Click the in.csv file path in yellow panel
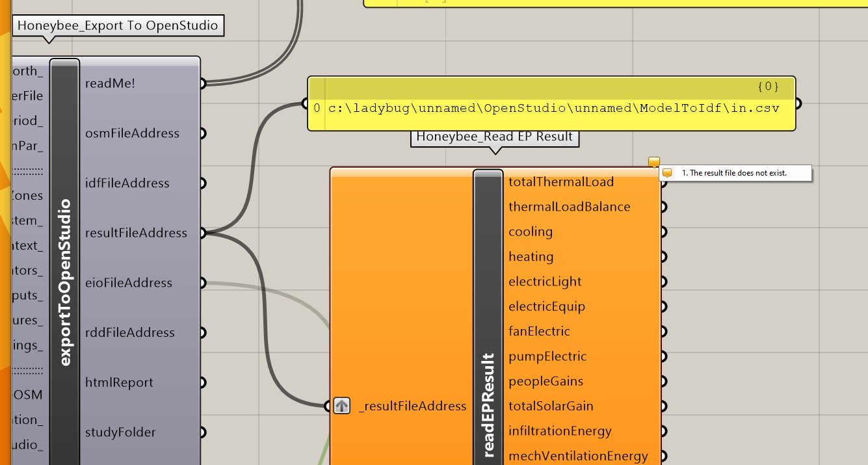The height and width of the screenshot is (465, 868). 553,108
